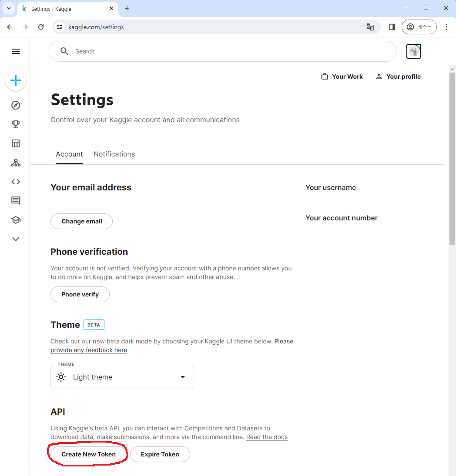This screenshot has height=476, width=456.
Task: Open Models icon in sidebar
Action: [x=16, y=163]
